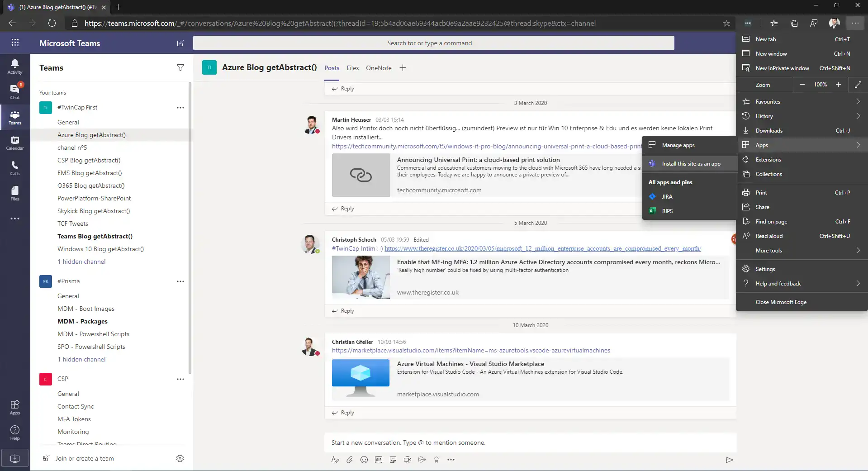Open the JIRA app from apps list
868x471 pixels.
pyautogui.click(x=690, y=197)
